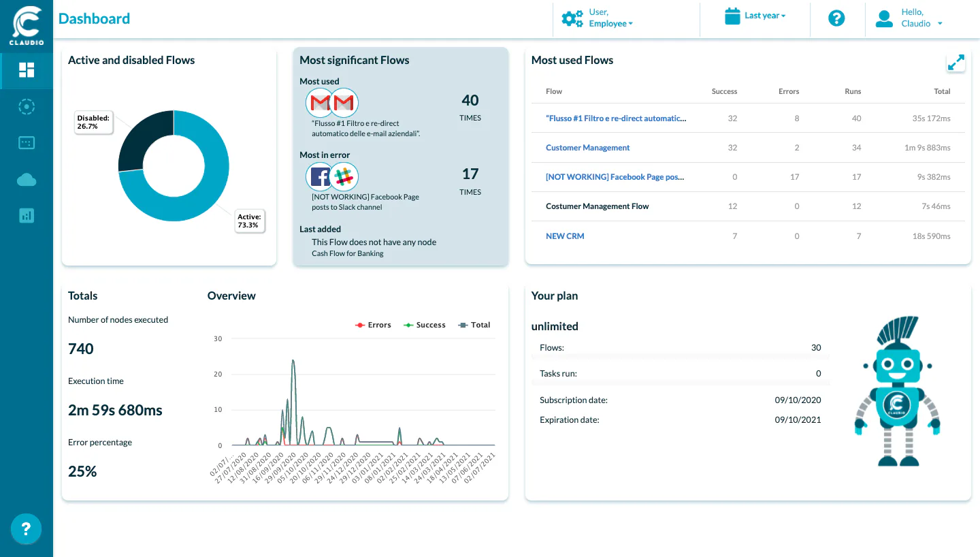Click the calendar icon in header
Viewport: 980px width, 557px height.
pyautogui.click(x=732, y=16)
